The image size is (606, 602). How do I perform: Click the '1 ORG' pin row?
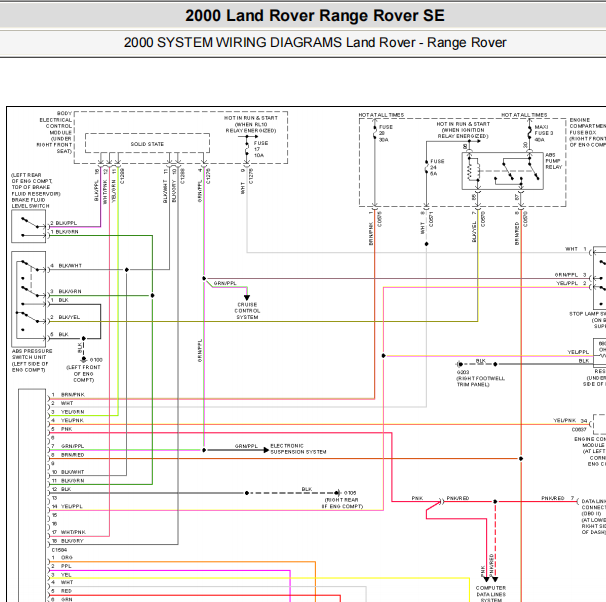[62, 558]
